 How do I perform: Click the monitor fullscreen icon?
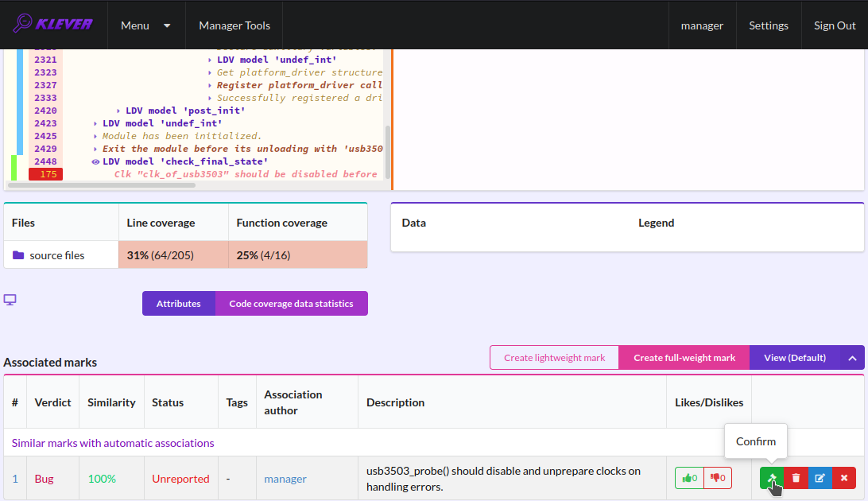tap(10, 300)
